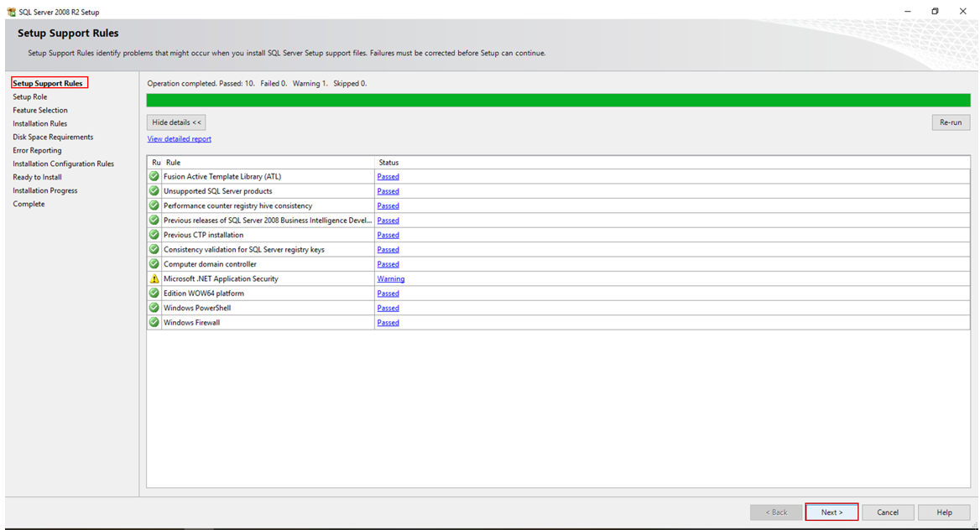980x530 pixels.
Task: Click the check icon beside Performance counter registry hive
Action: click(x=154, y=205)
